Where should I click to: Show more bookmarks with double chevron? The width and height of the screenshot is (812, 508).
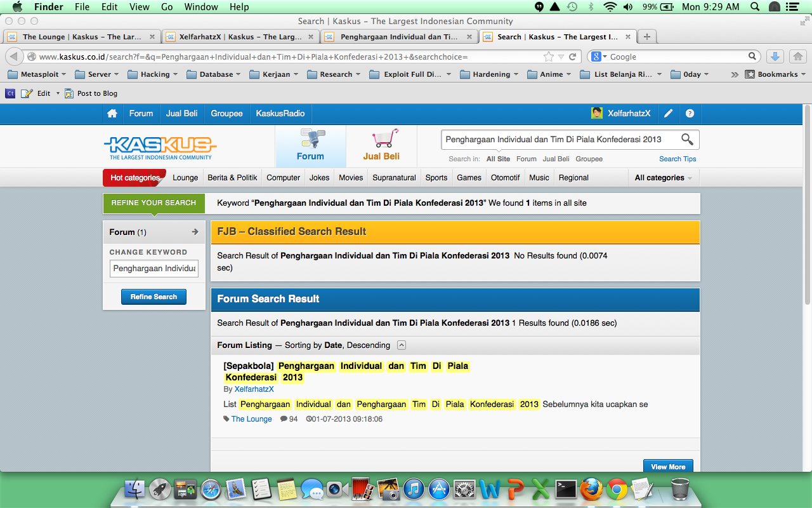point(735,74)
